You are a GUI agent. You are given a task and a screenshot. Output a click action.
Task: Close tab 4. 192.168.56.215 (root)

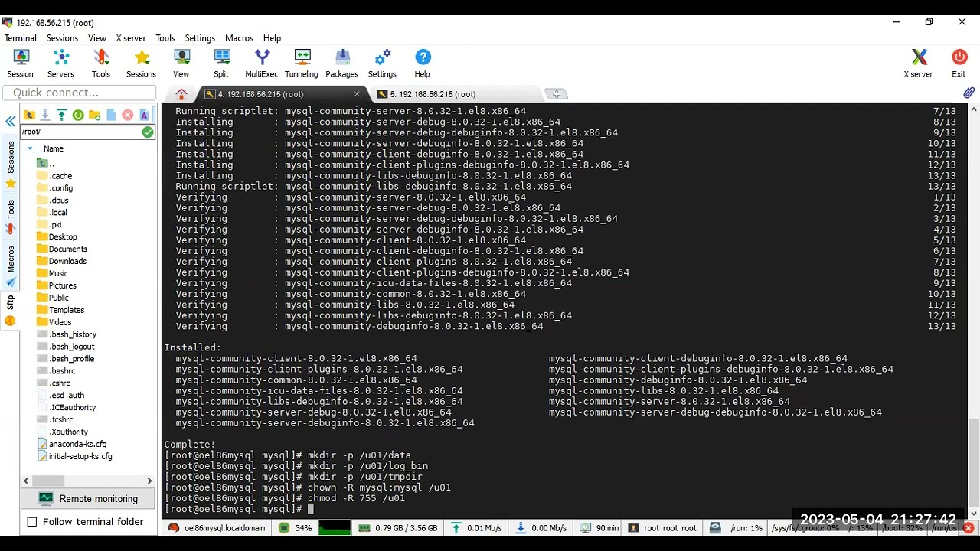tap(357, 94)
